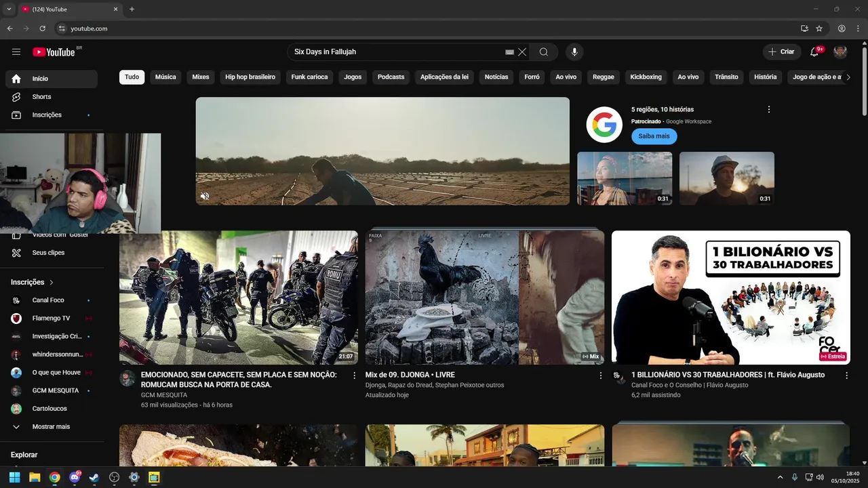Expand Mostrar mais in subscriptions
Image resolution: width=868 pixels, height=488 pixels.
coord(52,427)
